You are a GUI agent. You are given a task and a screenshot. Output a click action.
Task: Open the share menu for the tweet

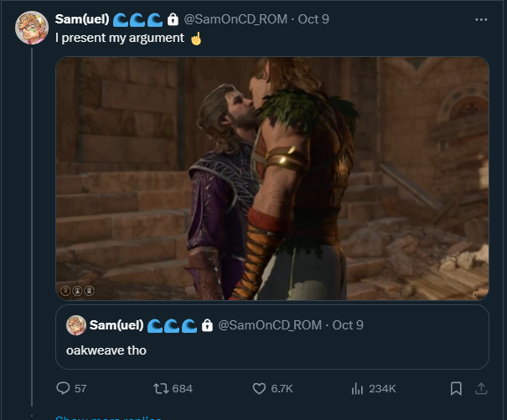(x=481, y=388)
